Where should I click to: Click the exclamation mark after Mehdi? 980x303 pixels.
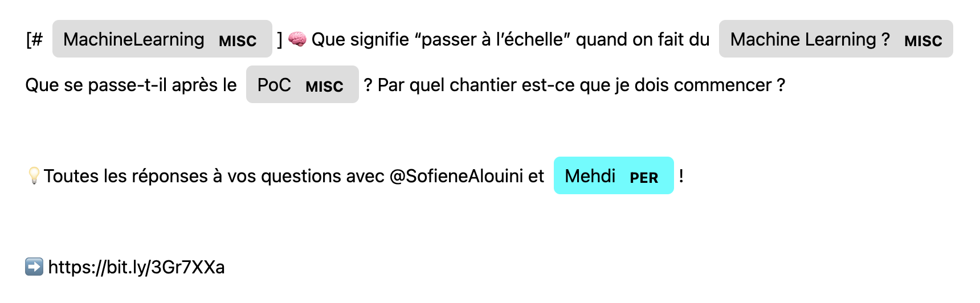coord(681,176)
